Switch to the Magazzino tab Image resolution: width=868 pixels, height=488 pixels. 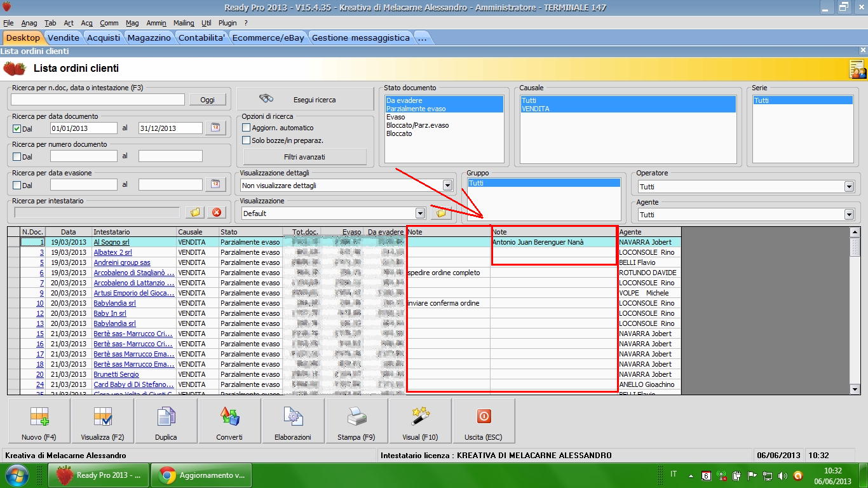149,37
